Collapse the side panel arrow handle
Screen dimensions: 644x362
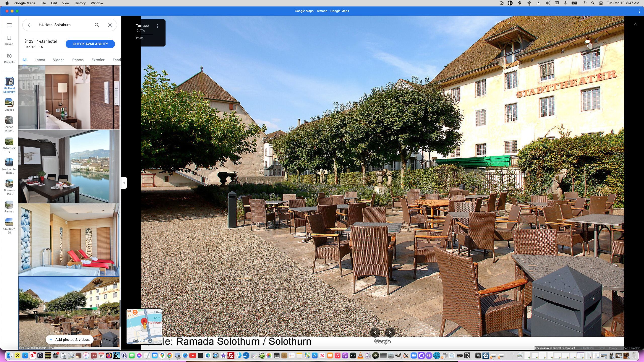pyautogui.click(x=124, y=183)
